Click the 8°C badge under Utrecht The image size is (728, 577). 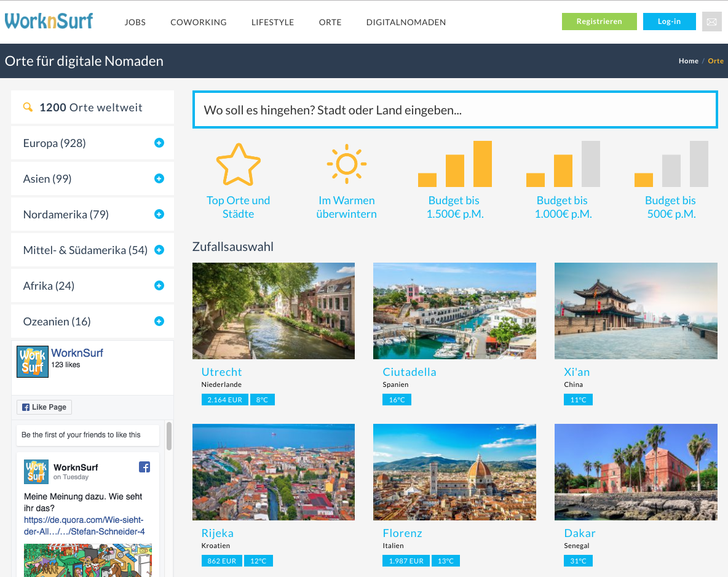(263, 400)
